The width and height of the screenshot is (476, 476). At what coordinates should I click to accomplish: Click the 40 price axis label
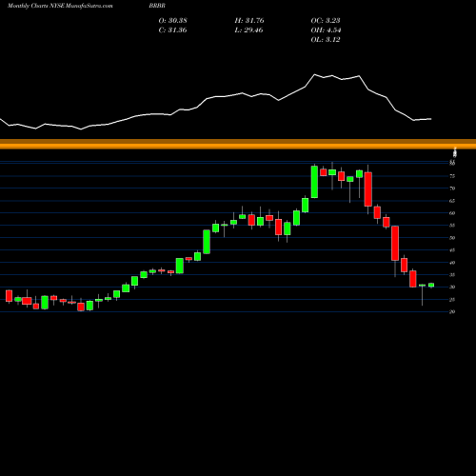point(452,263)
